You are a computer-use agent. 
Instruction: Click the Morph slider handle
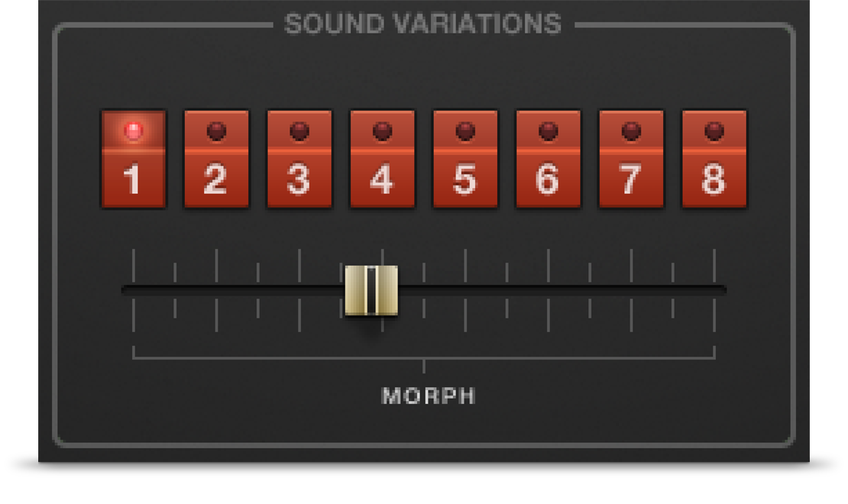pyautogui.click(x=371, y=290)
